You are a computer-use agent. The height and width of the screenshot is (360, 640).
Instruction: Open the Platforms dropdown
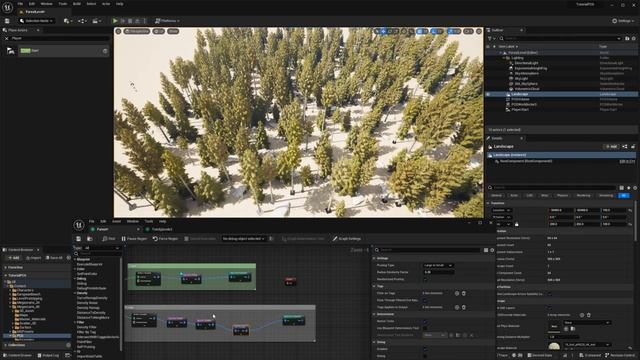point(167,20)
